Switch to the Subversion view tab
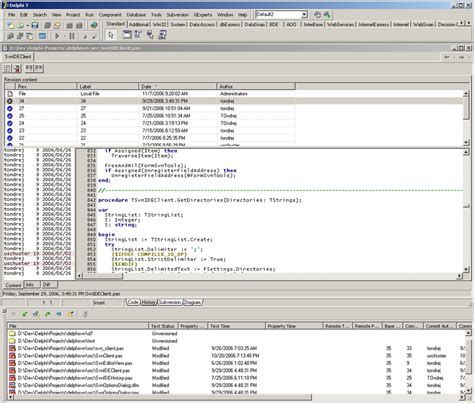474x403 pixels. [x=170, y=302]
